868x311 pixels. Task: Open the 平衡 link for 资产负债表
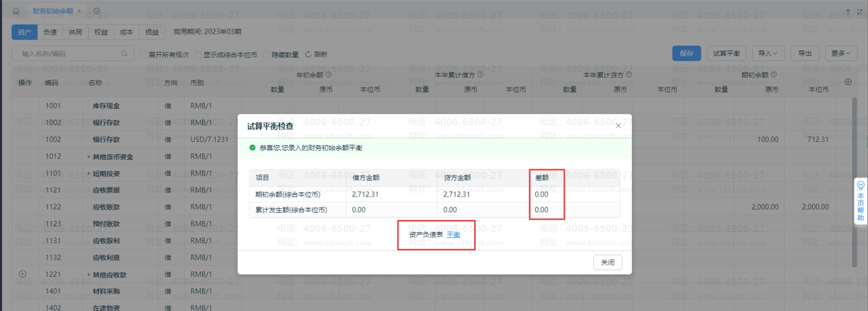pyautogui.click(x=453, y=234)
